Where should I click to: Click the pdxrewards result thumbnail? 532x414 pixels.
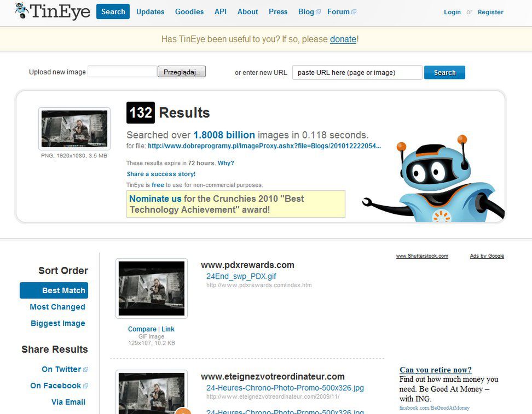[151, 289]
